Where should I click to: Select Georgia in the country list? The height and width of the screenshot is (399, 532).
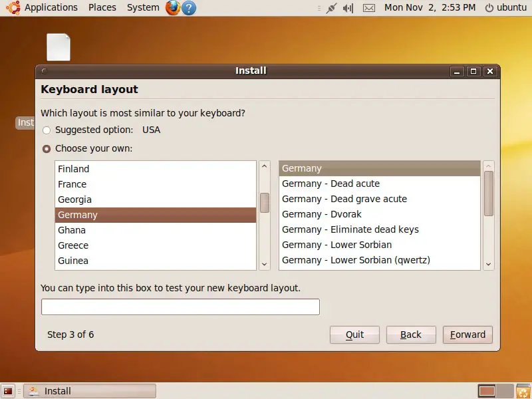tap(156, 199)
